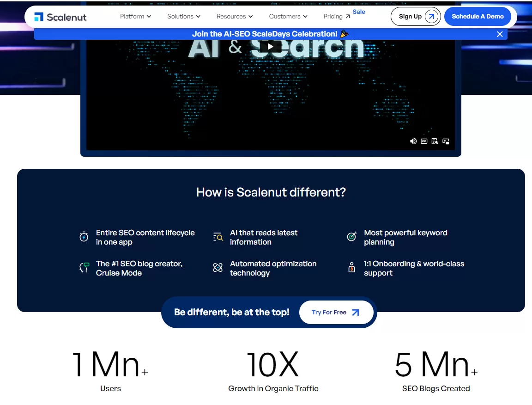532x405 pixels.
Task: Open the Resources dropdown menu
Action: (x=235, y=16)
